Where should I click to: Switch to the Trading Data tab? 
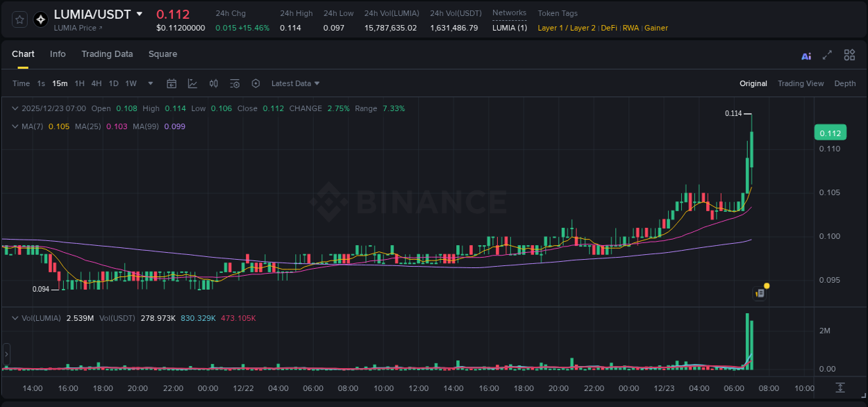click(x=107, y=54)
